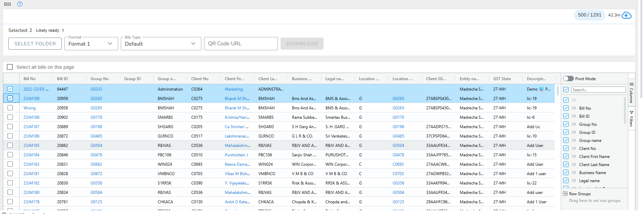Open the bill link 23JM188

point(31,117)
